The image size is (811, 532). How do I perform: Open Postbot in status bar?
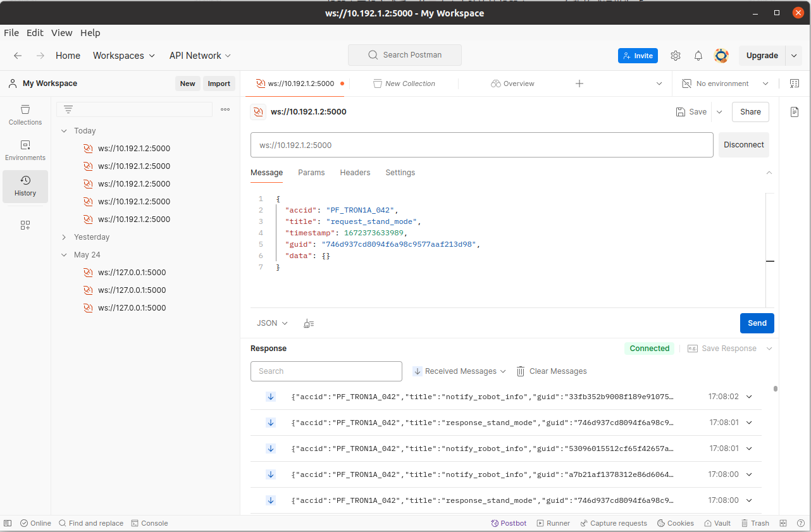509,523
